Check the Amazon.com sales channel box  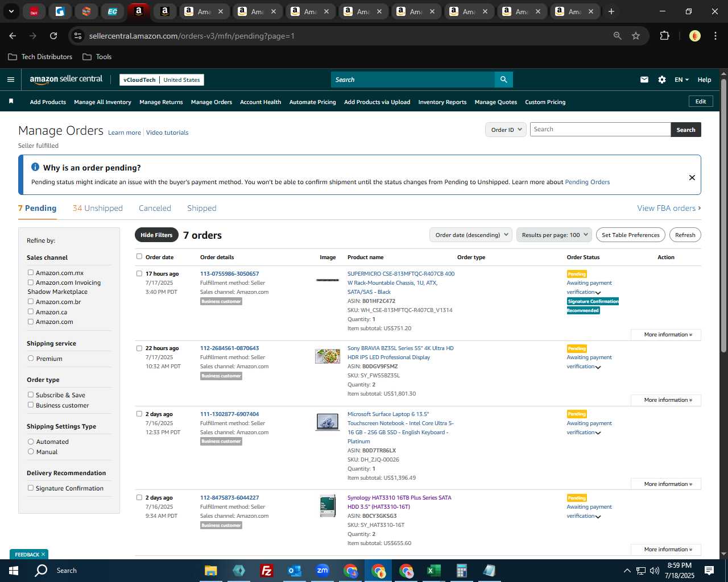[31, 321]
